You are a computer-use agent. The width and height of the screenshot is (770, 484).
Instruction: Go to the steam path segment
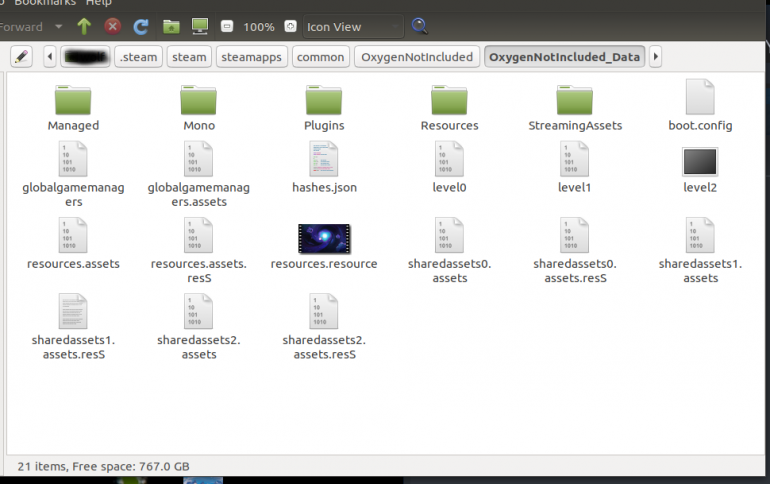coord(189,57)
